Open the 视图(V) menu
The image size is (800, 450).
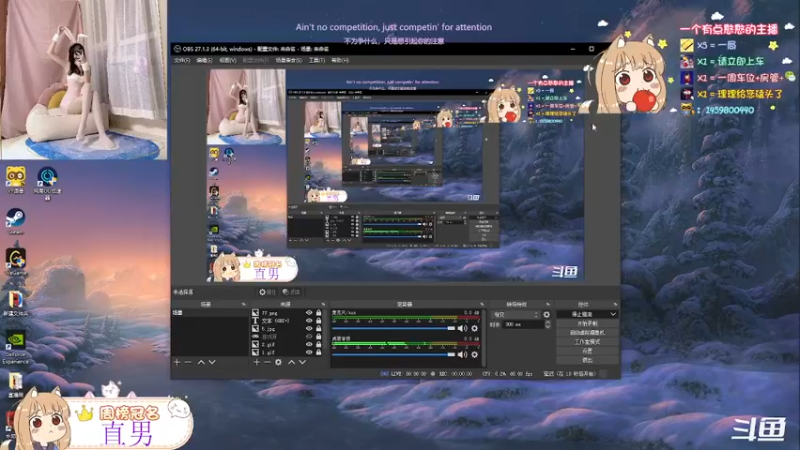(x=228, y=60)
